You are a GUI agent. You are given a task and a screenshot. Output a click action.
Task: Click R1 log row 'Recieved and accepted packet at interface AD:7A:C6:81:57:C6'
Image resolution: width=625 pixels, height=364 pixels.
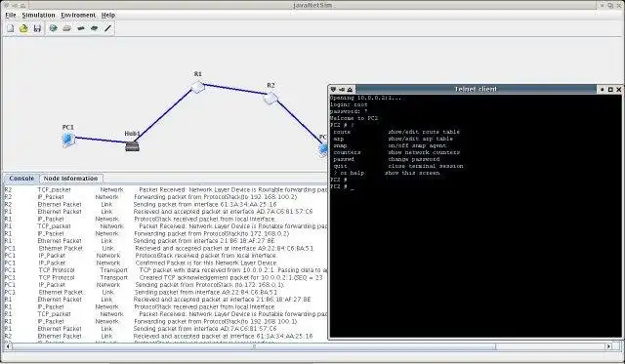click(x=223, y=212)
